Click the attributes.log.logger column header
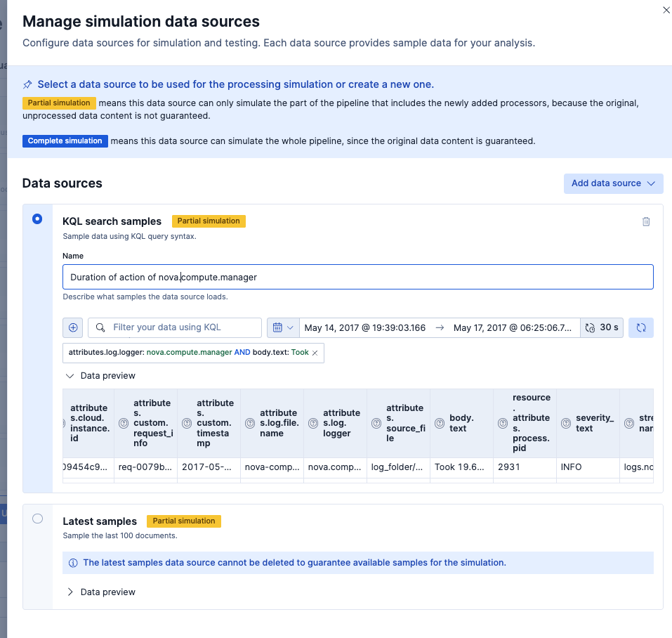672x638 pixels. pos(336,423)
